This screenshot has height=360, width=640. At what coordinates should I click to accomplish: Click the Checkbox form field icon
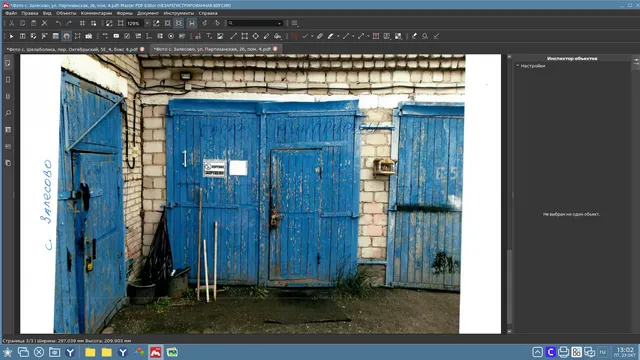tap(127, 36)
